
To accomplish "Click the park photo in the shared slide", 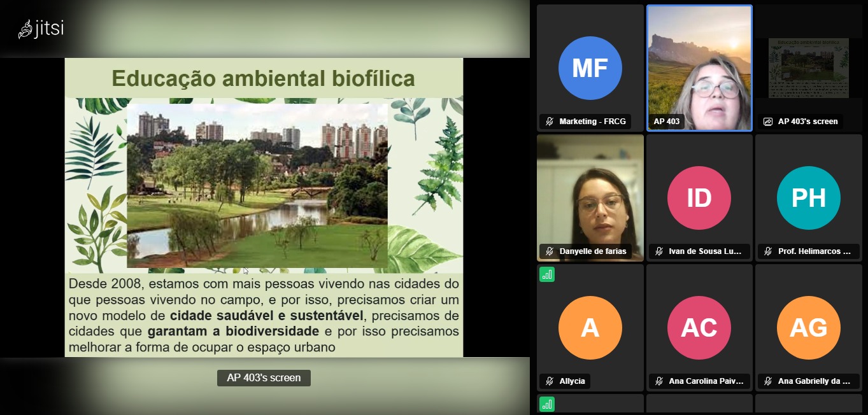I will (257, 185).
